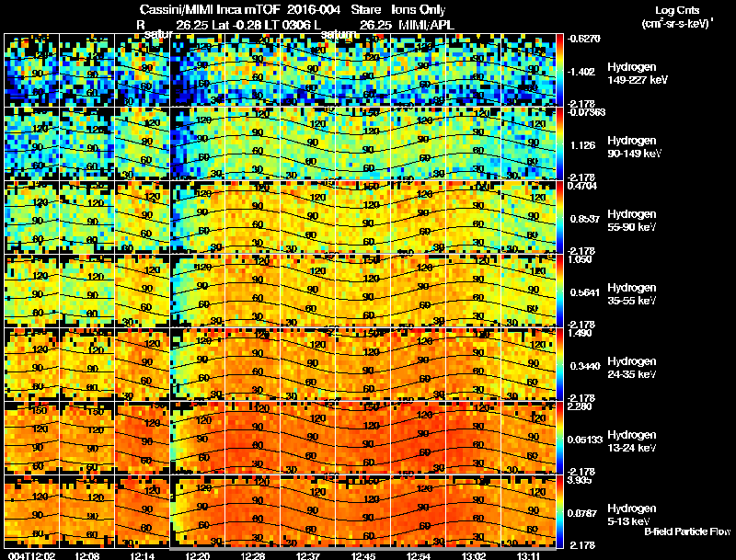Click the 'MIMI/APL' credit text
This screenshot has height=560, width=736.
coord(426,26)
